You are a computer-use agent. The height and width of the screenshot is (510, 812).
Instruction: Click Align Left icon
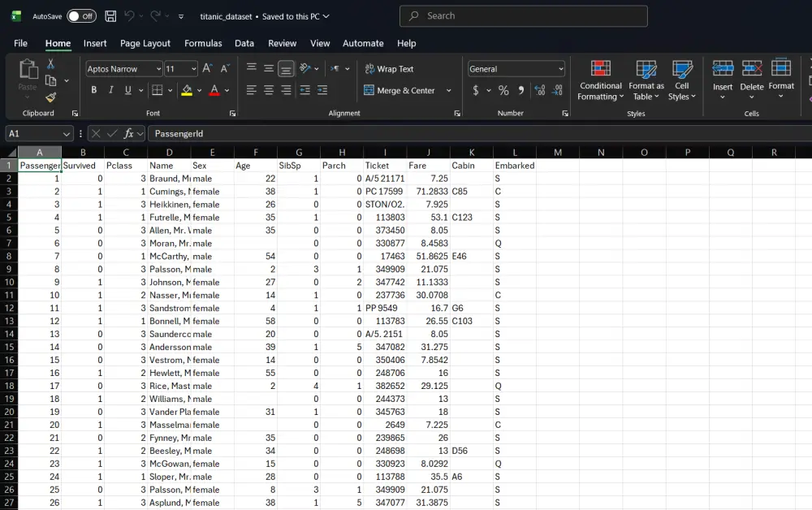tap(252, 90)
